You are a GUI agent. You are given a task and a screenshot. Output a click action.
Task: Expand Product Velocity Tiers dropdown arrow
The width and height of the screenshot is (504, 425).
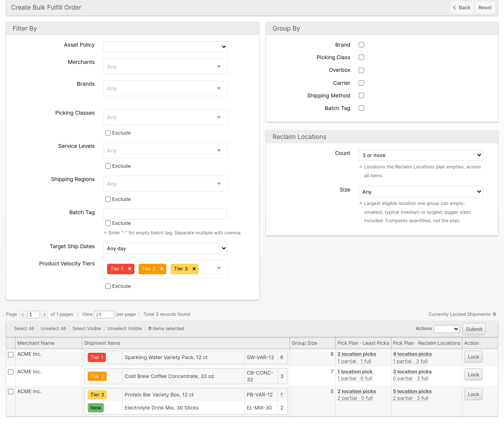[219, 268]
